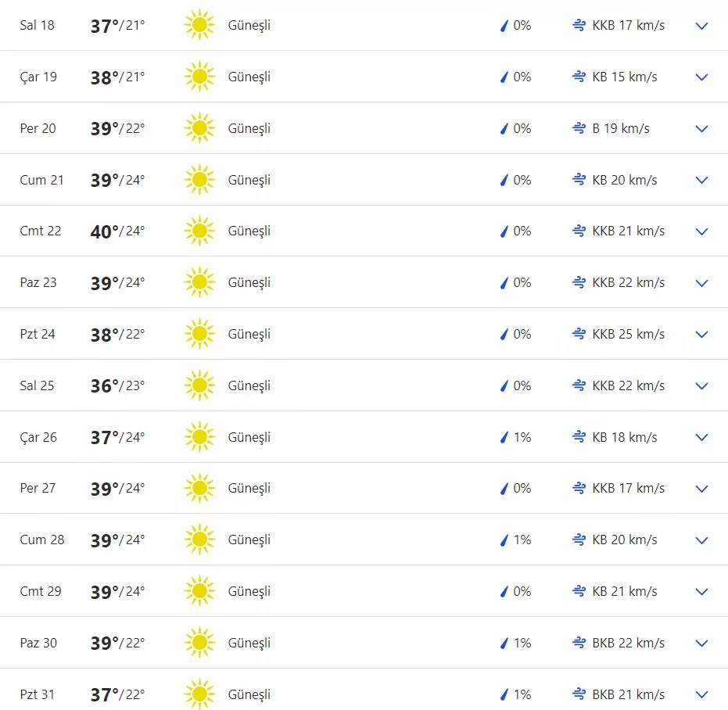Click the sunny icon on Cmt 22 row
Image resolution: width=728 pixels, height=710 pixels.
tap(199, 231)
